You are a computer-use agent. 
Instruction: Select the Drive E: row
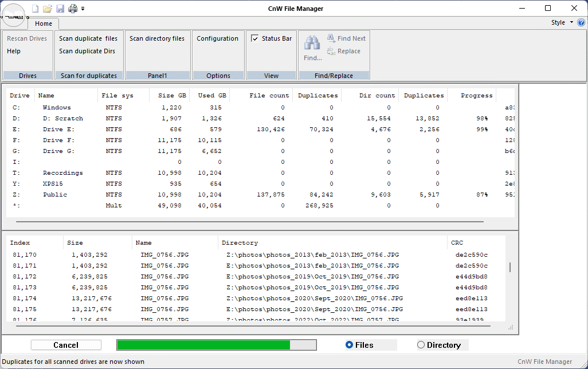pos(261,129)
